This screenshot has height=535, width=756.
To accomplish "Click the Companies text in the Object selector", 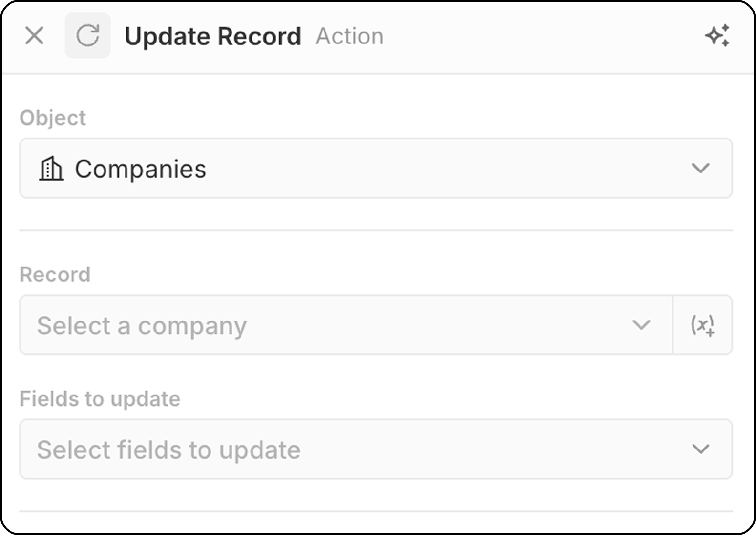I will pos(140,170).
